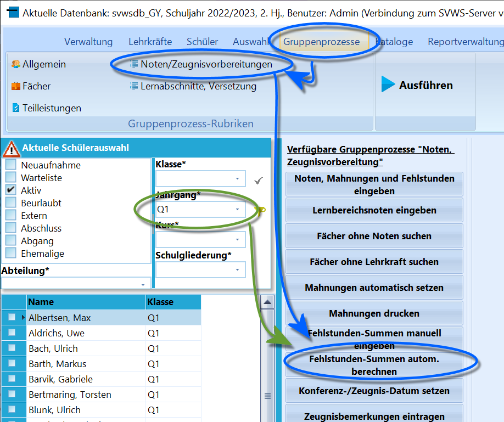Click the Lernabschnitte, Versetzung list icon

(134, 86)
